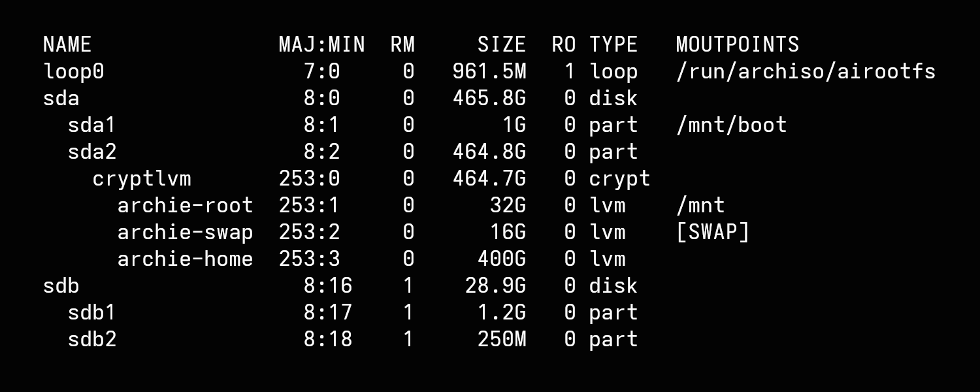Image resolution: width=980 pixels, height=392 pixels.
Task: Select the sdb1 partition name
Action: [x=91, y=312]
